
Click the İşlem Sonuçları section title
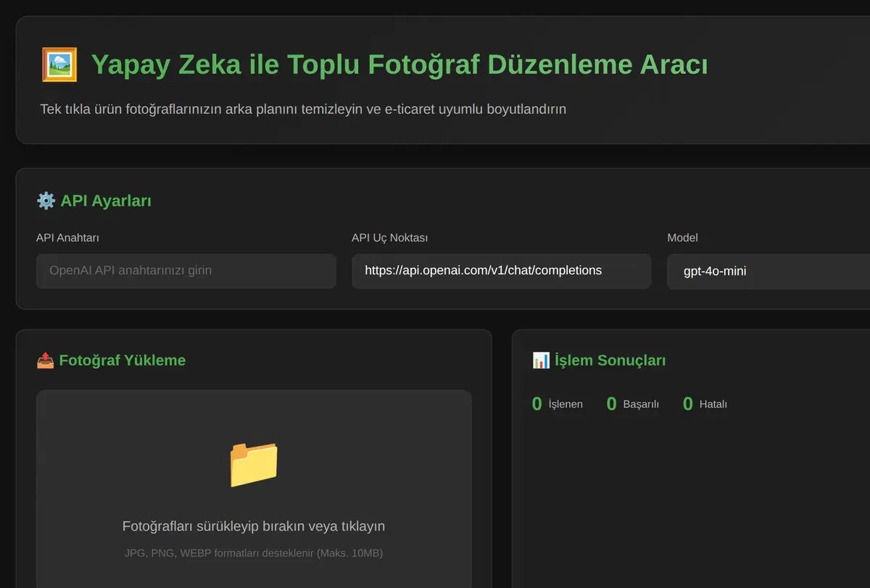click(x=610, y=360)
